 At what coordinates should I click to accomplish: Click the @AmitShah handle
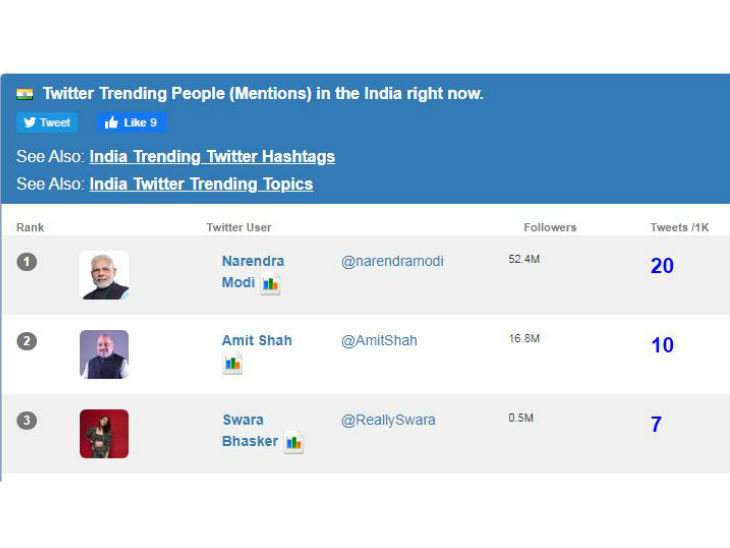click(x=379, y=340)
